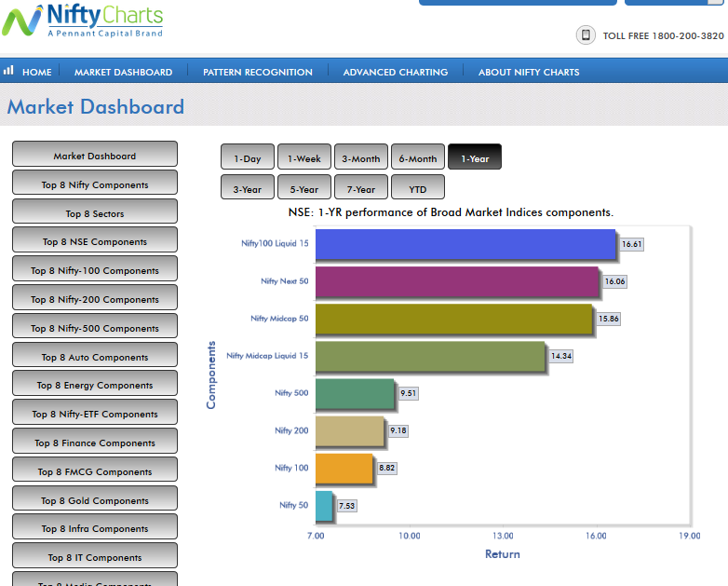Image resolution: width=728 pixels, height=586 pixels.
Task: Click the Nifty 50 axis label
Action: click(294, 505)
